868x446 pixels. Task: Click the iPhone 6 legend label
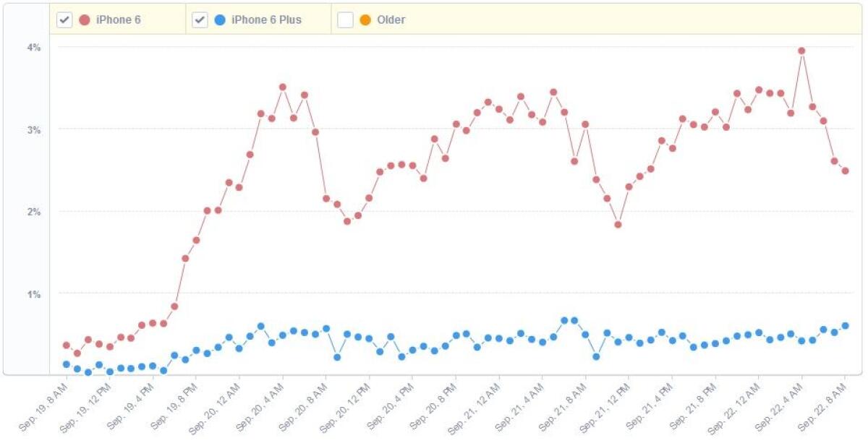pyautogui.click(x=117, y=20)
